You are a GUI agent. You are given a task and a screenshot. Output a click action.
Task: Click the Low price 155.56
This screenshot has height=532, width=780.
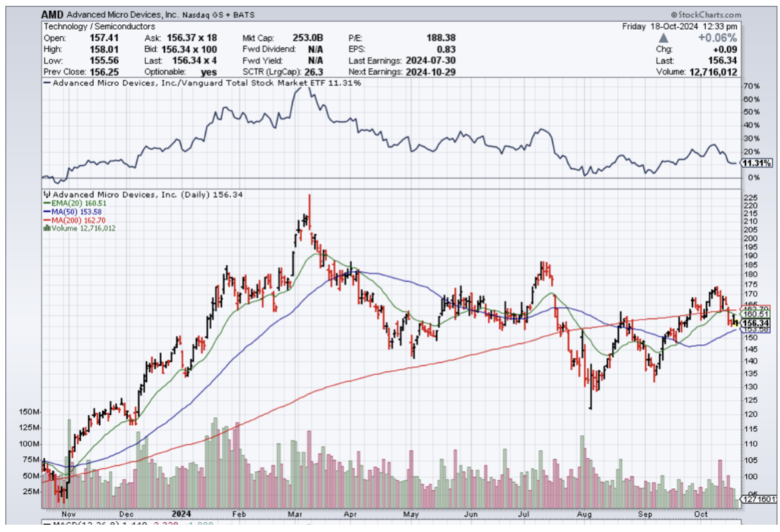104,61
